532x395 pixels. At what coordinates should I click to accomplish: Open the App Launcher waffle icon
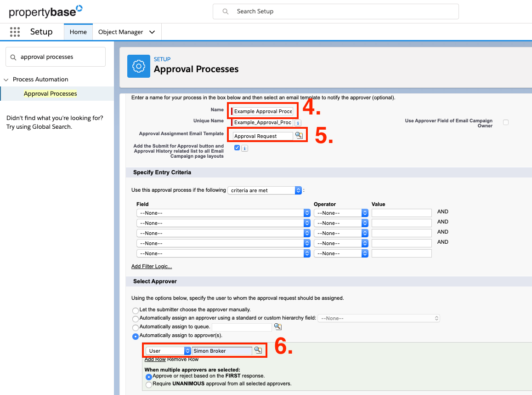coord(15,31)
